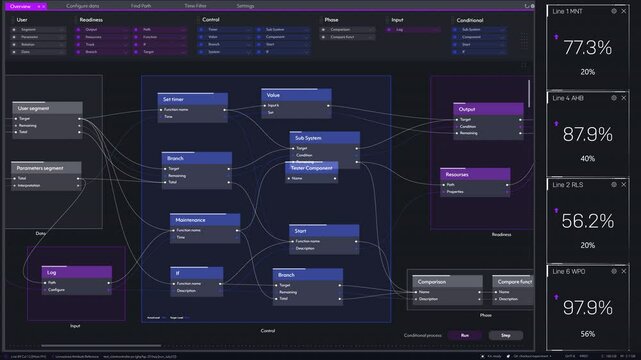Click the Target item icon in Readiness palette
The image size is (641, 360).
point(136,52)
